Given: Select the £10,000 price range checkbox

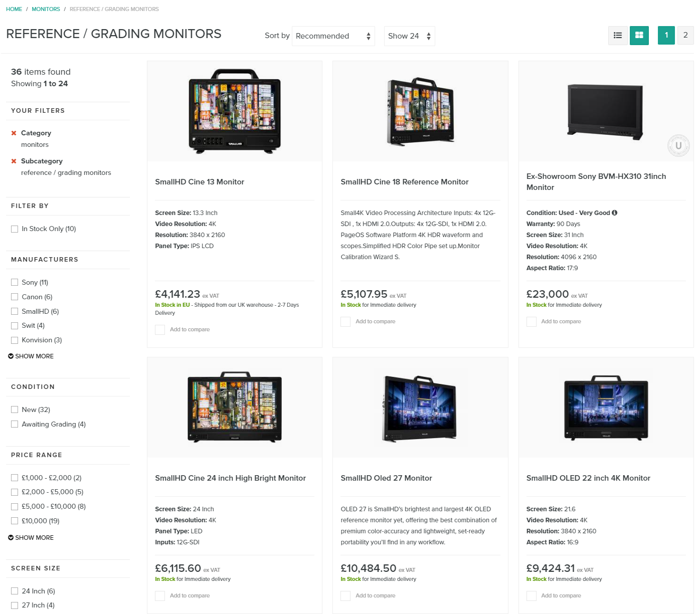Looking at the screenshot, I should coord(15,521).
